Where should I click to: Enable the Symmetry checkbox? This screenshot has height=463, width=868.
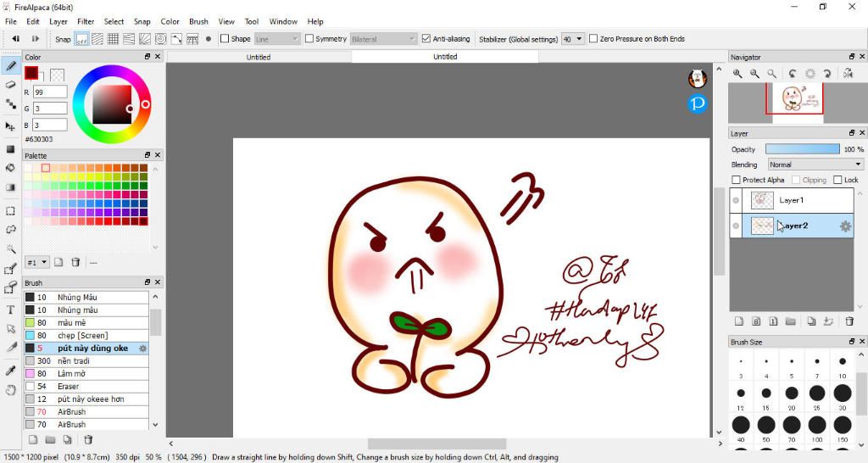click(309, 39)
